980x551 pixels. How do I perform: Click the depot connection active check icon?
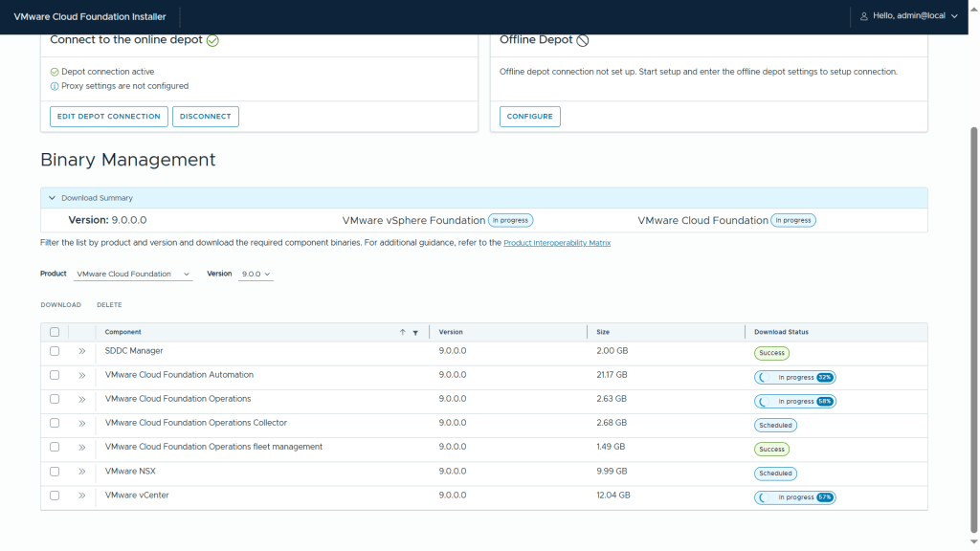point(55,72)
